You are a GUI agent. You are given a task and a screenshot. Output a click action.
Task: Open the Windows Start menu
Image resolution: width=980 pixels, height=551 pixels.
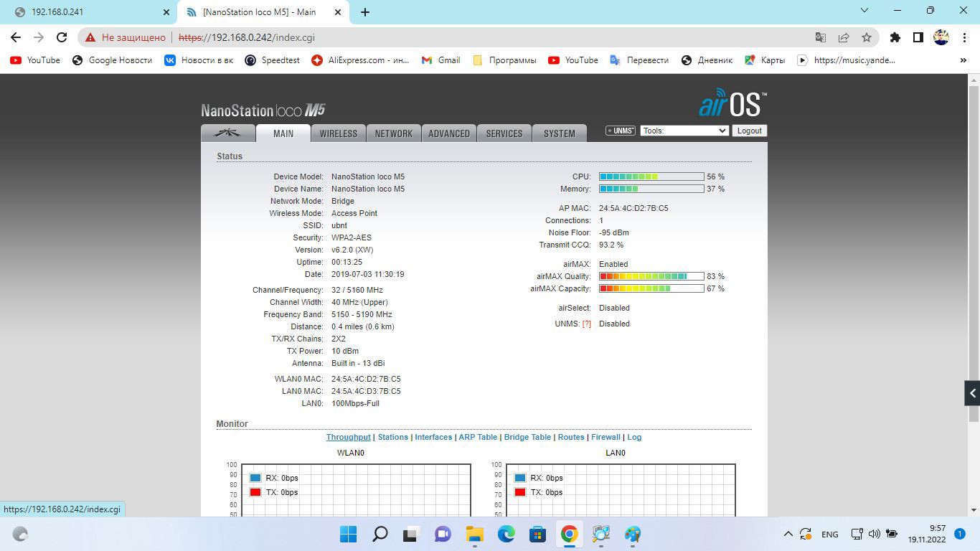point(348,534)
